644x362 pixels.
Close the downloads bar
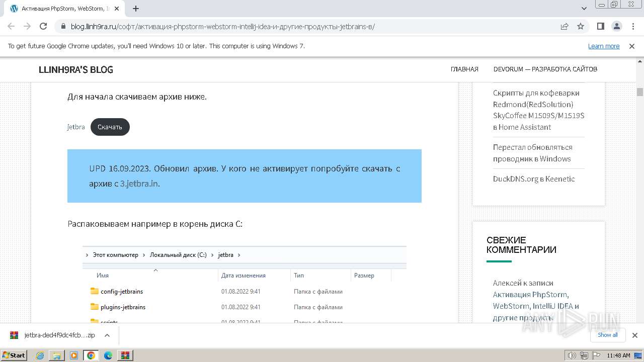point(634,335)
